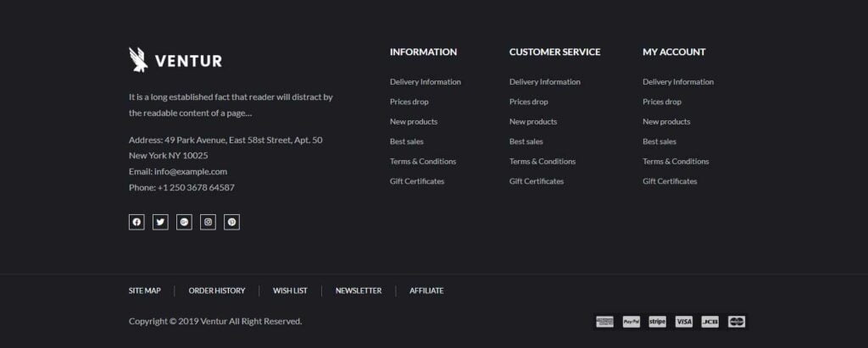Open Delivery Information under Information
This screenshot has width=868, height=348.
point(426,82)
